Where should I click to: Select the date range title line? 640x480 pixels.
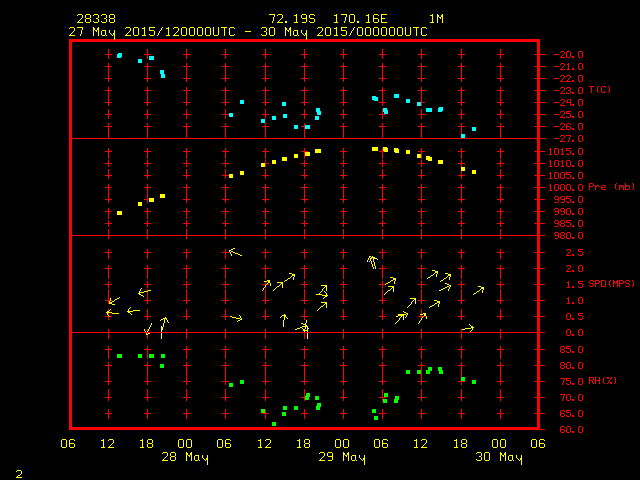[248, 32]
